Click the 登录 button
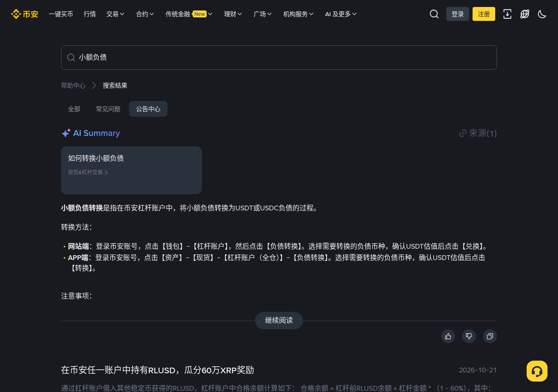 [x=458, y=14]
